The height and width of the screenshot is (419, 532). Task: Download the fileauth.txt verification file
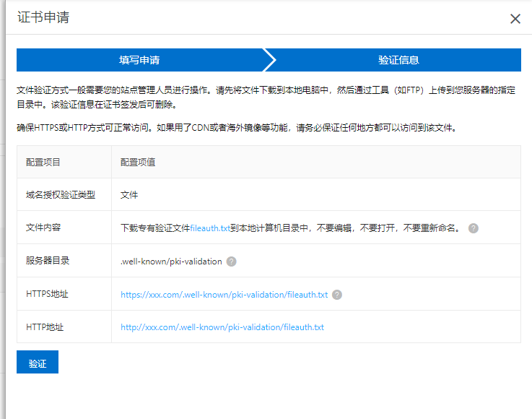tap(210, 228)
